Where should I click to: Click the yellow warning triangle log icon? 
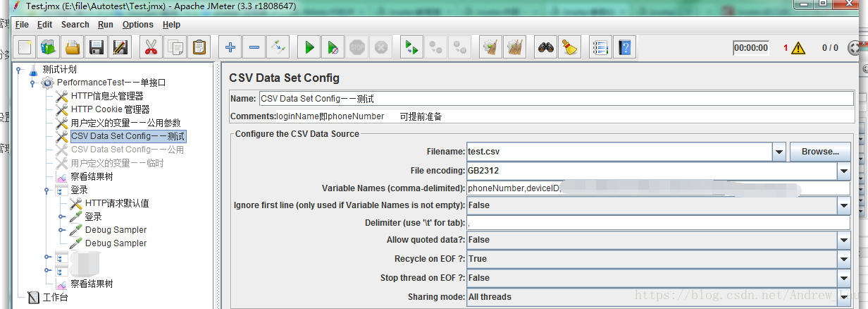[x=798, y=48]
